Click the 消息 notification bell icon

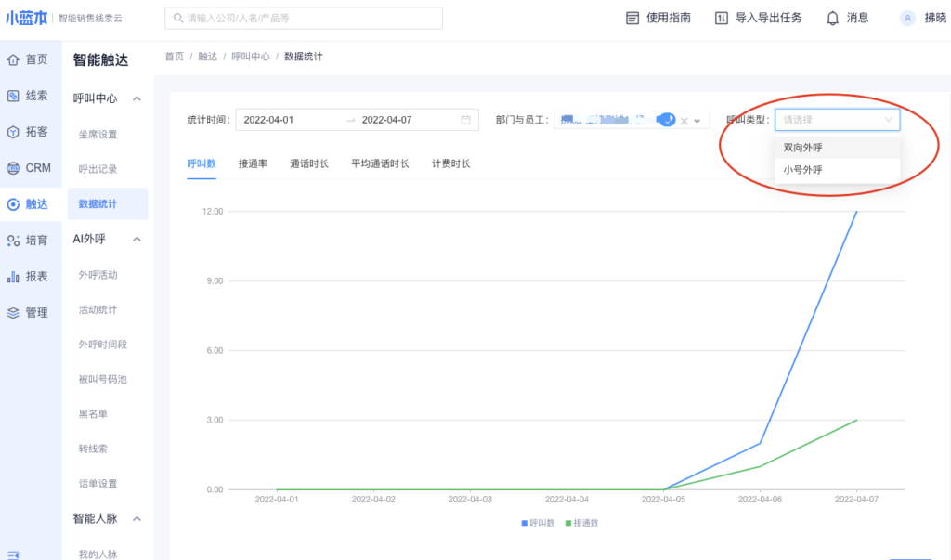(x=832, y=19)
